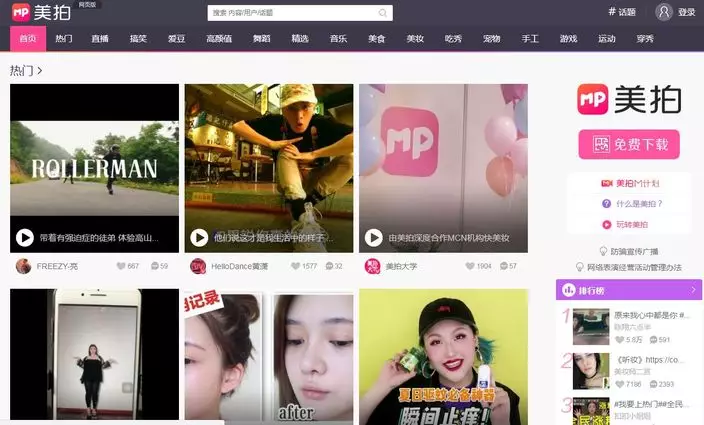
Task: Click the 话题 hashtag topics link
Action: (x=621, y=12)
